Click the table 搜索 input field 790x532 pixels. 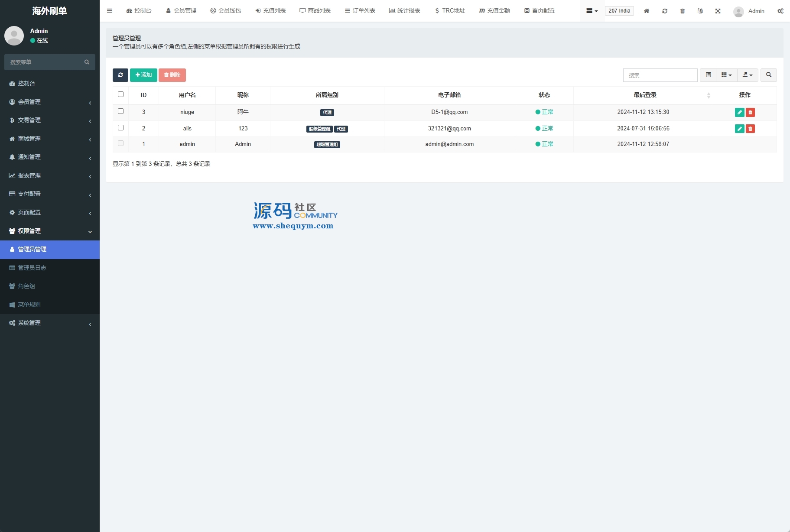point(660,75)
